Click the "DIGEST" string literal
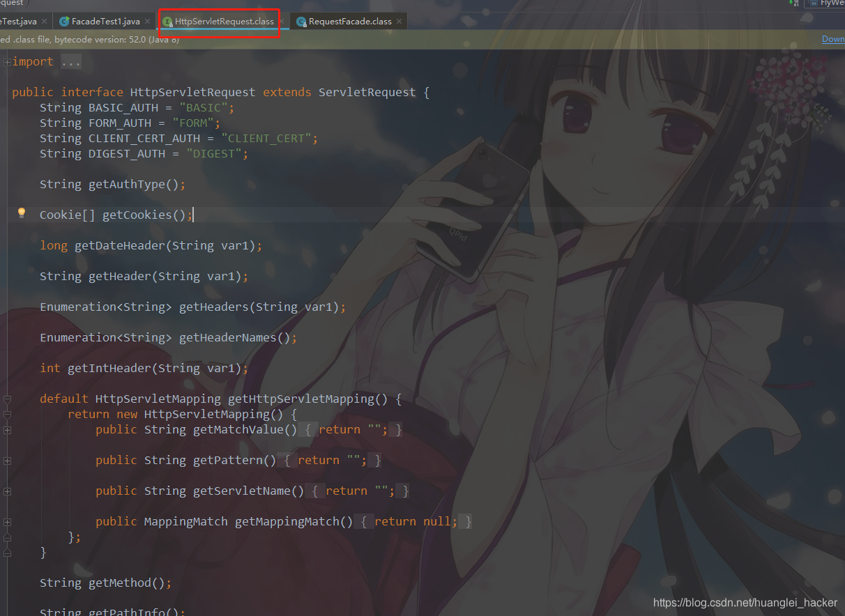Viewport: 845px width, 616px height. tap(214, 153)
